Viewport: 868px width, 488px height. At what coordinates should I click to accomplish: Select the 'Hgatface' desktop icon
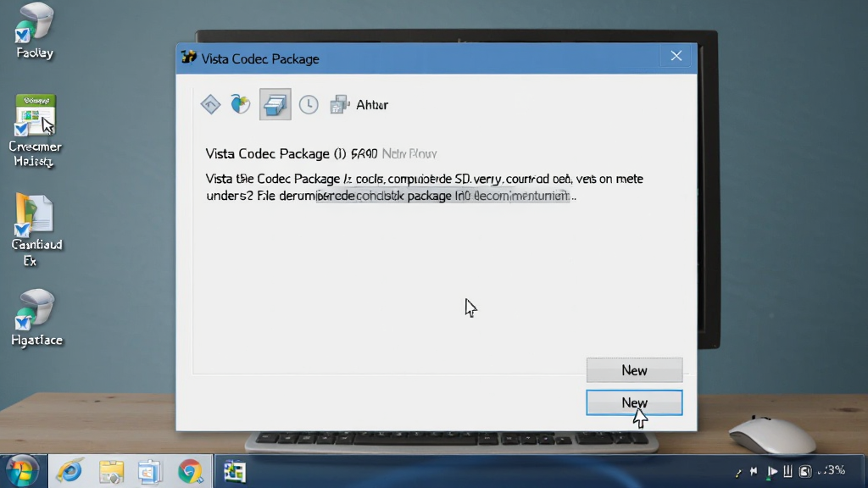tap(36, 318)
